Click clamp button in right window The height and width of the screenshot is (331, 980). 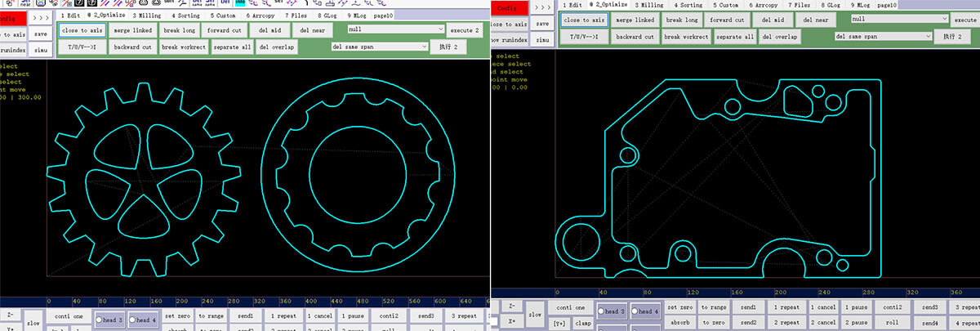pyautogui.click(x=582, y=323)
